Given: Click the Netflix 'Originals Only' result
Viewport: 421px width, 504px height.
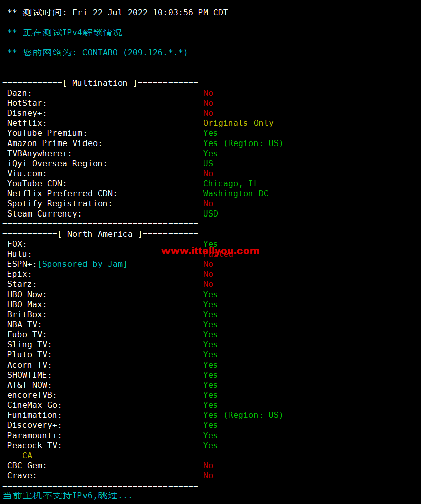Looking at the screenshot, I should point(238,123).
